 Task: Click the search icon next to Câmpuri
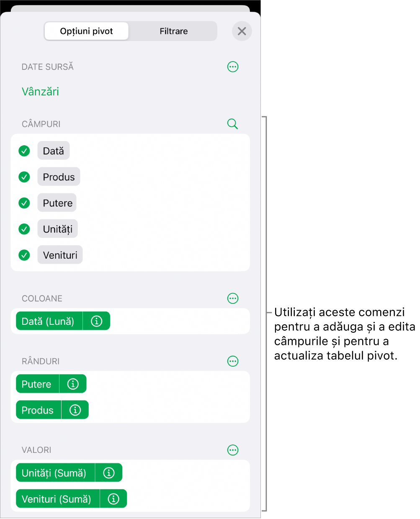click(232, 124)
